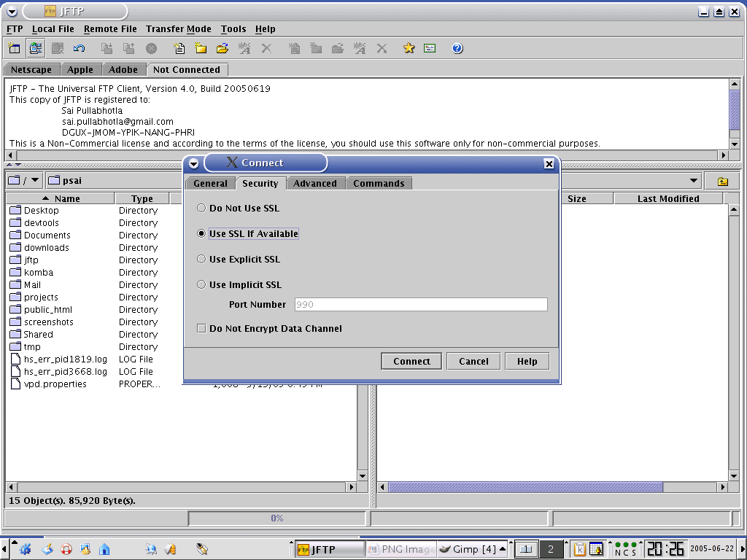The image size is (747, 560).
Task: Click the remote pane horizontal scrollbar thumb
Action: pos(526,487)
